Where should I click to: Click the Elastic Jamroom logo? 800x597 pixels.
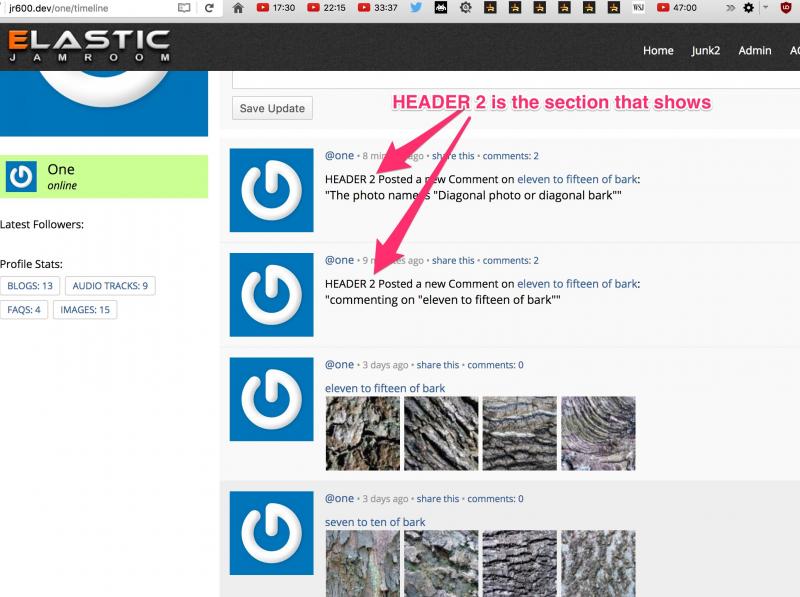coord(89,46)
